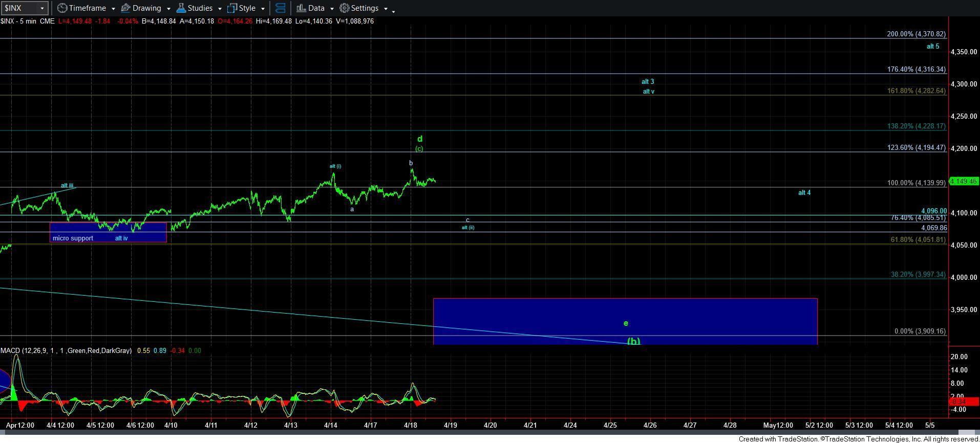Click the Studies flask icon
The width and height of the screenshot is (980, 443).
point(181,8)
